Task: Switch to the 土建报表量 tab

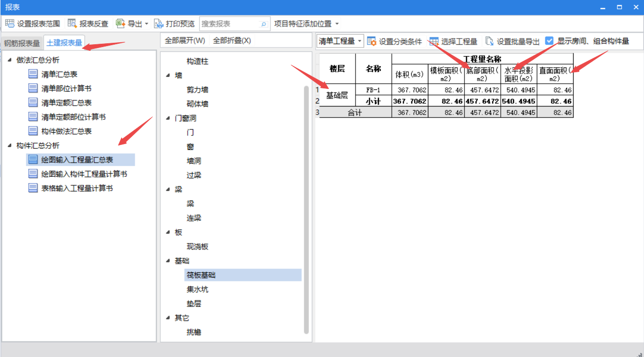Action: 64,42
